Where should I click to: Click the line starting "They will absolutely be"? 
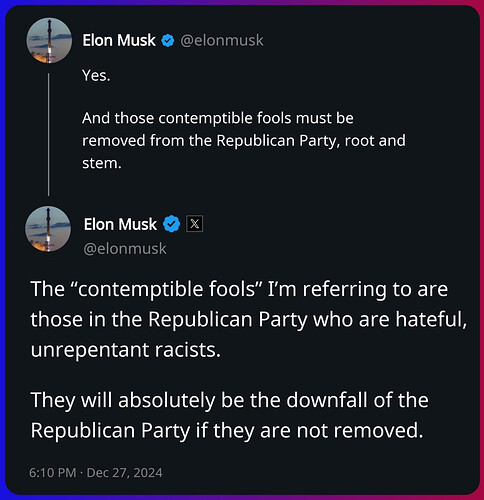[x=230, y=400]
